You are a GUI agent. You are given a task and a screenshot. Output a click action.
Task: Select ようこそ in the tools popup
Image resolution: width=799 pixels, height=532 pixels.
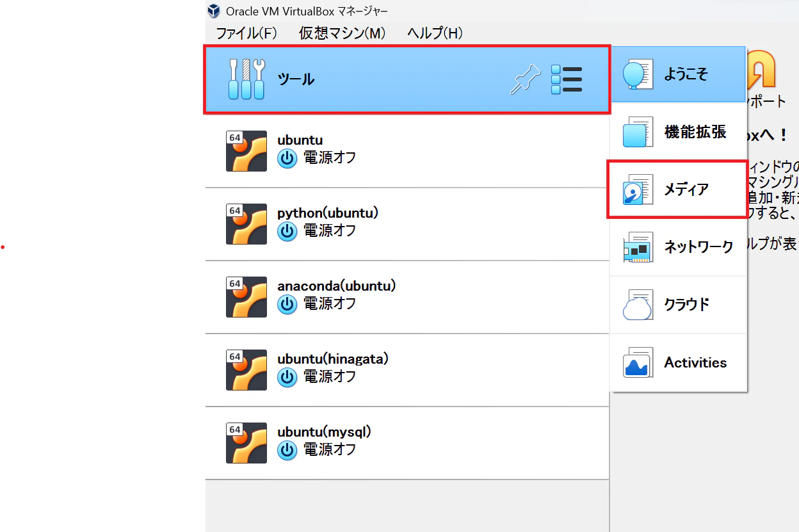click(x=679, y=74)
